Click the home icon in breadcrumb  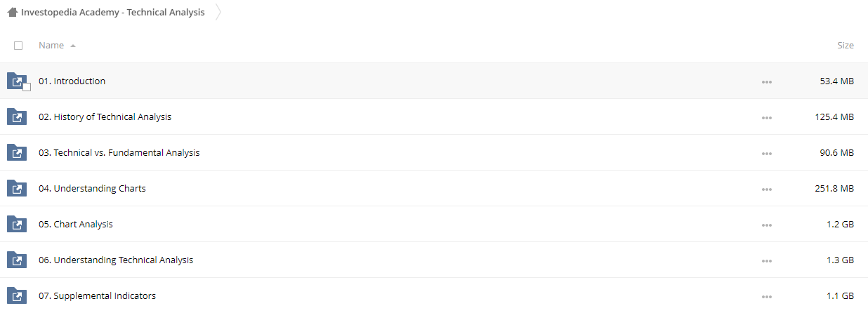(12, 13)
